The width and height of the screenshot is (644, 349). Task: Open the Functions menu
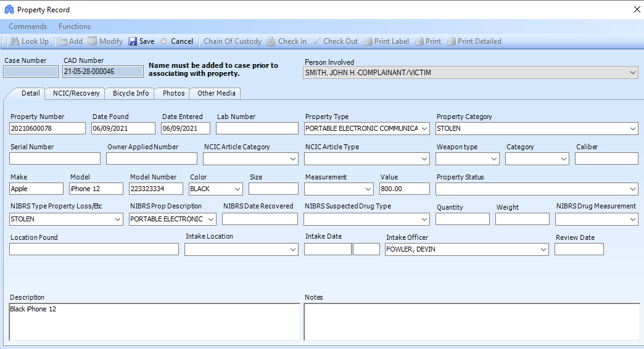click(75, 27)
